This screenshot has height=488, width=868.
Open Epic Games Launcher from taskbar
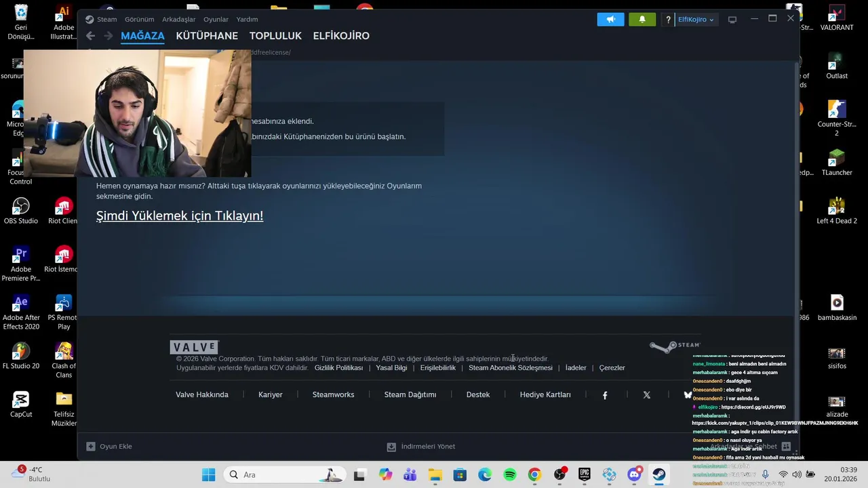coord(585,474)
